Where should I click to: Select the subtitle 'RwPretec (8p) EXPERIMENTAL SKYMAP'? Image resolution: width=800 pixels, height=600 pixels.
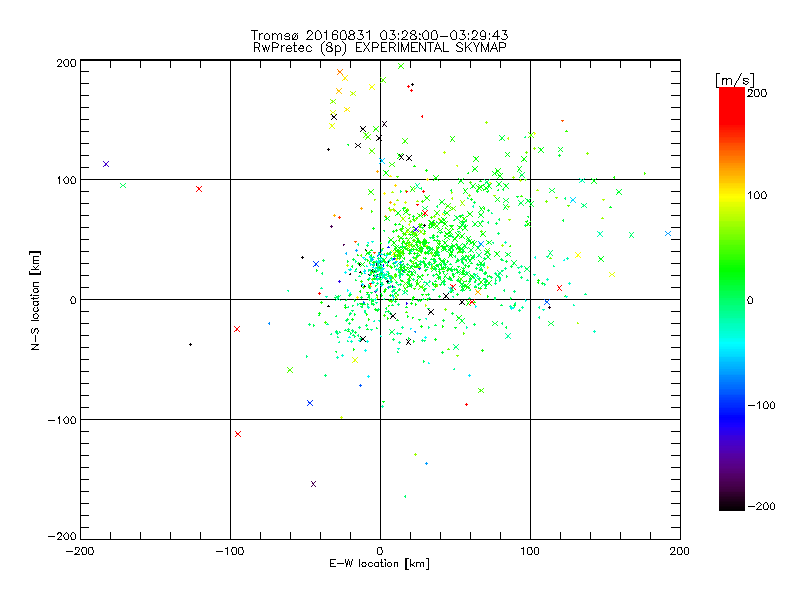[x=379, y=47]
